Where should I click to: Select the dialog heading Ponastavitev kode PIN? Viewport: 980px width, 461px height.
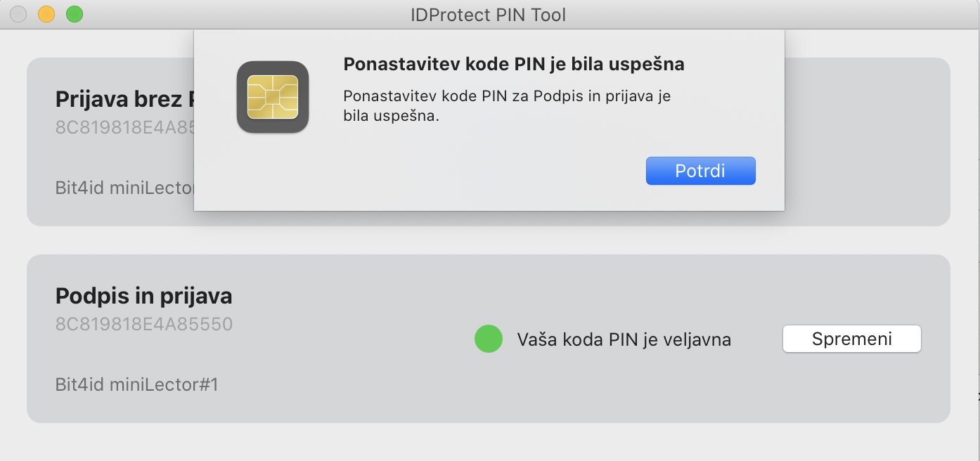(x=514, y=65)
